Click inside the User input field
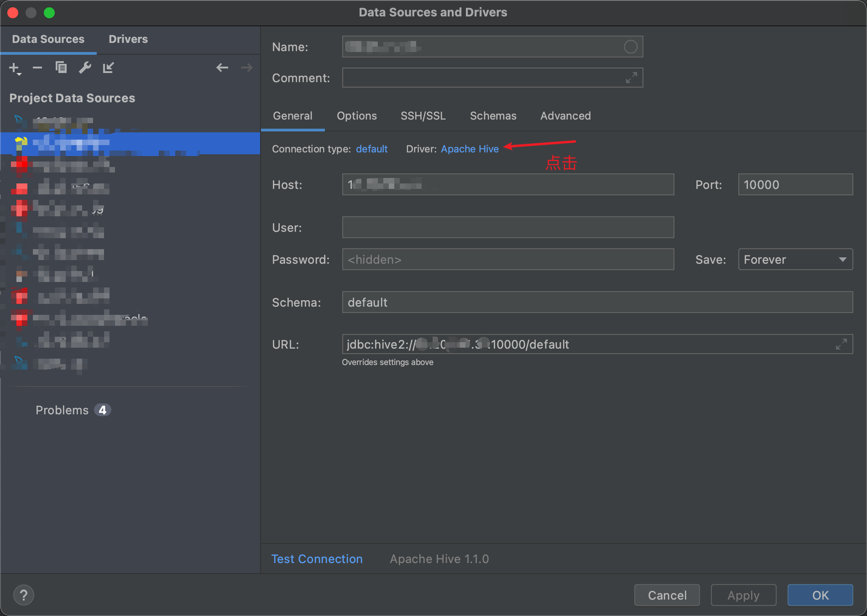 [508, 227]
